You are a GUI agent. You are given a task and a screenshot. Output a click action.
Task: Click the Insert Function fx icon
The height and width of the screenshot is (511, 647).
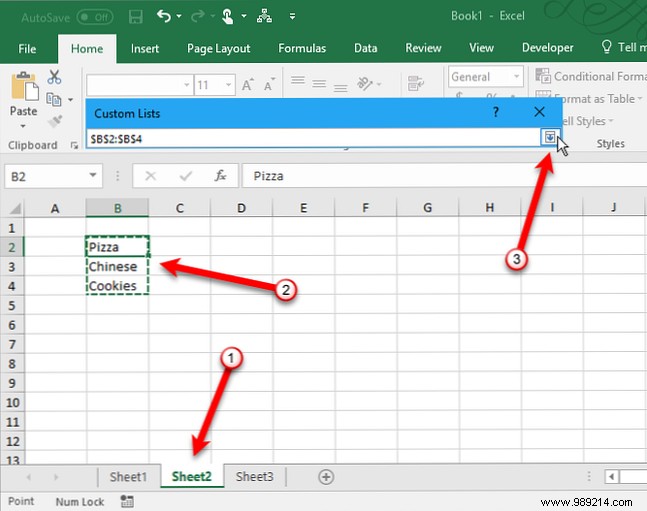click(x=220, y=175)
